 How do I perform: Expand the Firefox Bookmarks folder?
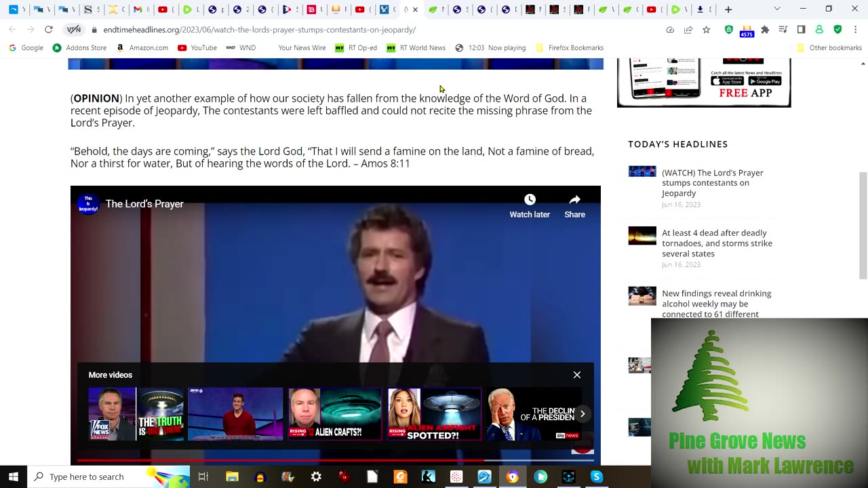tap(570, 47)
